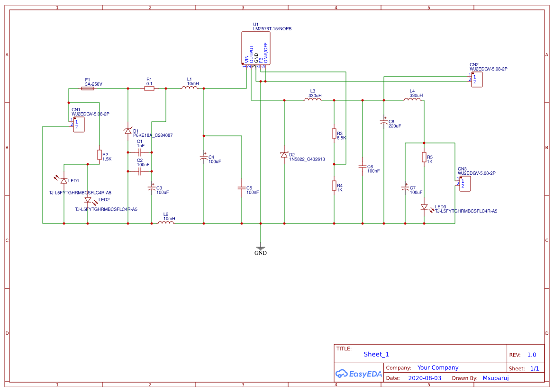Image resolution: width=554 pixels, height=392 pixels.
Task: Click the CN3 connector symbol
Action: [465, 184]
